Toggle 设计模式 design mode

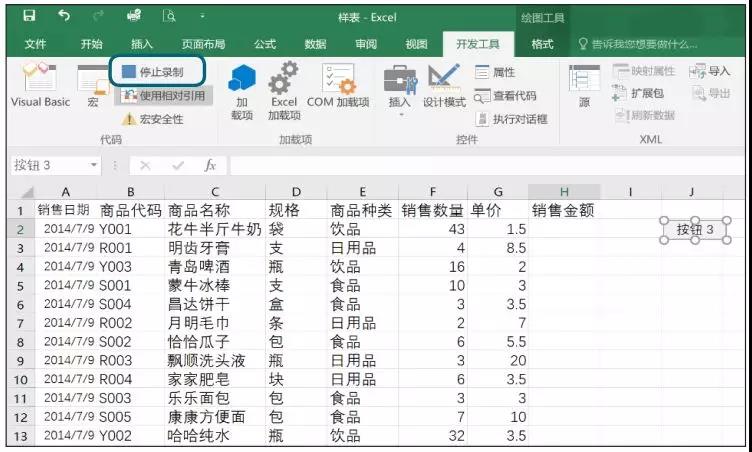[444, 85]
